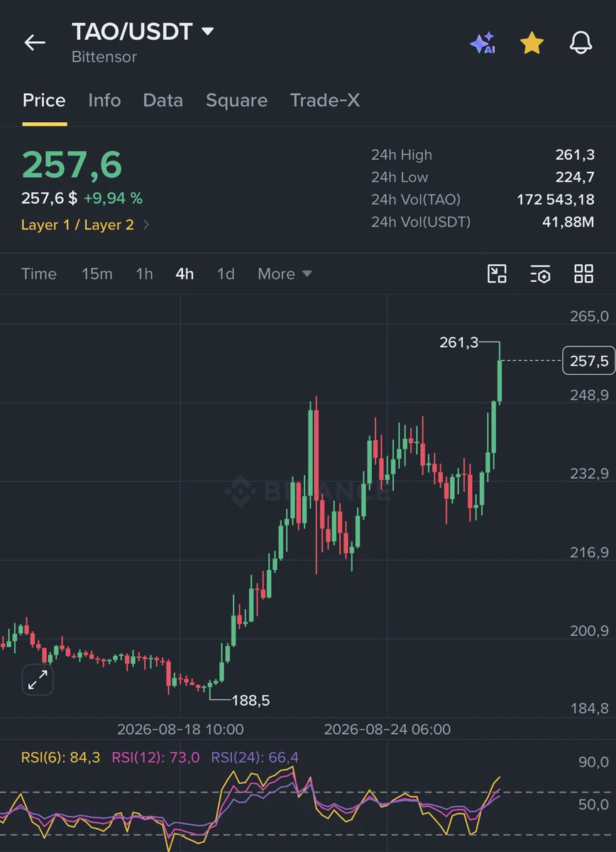Switch to the Price tab

(44, 100)
